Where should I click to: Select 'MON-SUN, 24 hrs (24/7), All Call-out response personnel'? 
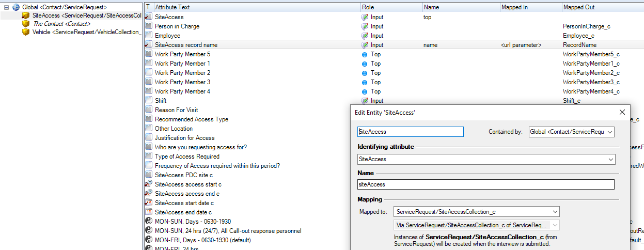[228, 231]
